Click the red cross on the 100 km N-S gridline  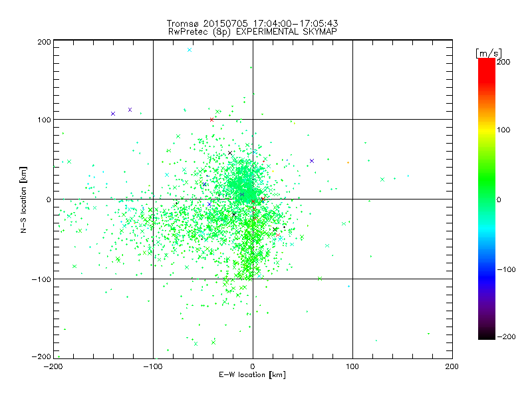point(211,120)
